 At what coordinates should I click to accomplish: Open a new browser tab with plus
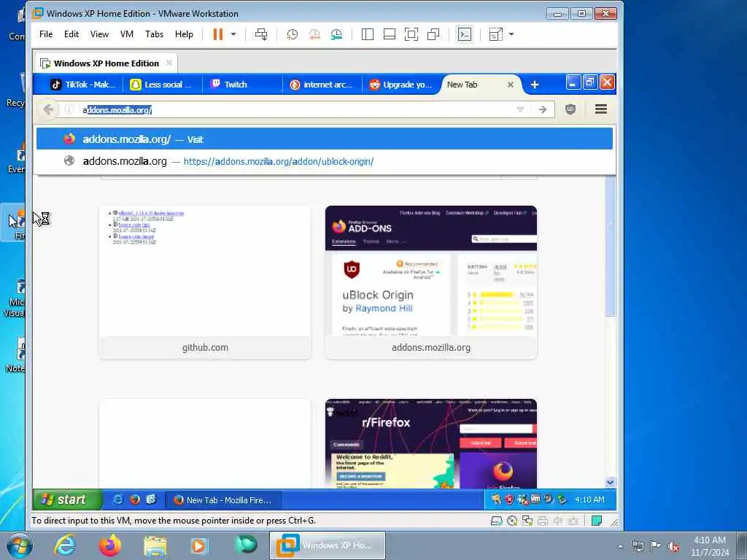tap(535, 85)
